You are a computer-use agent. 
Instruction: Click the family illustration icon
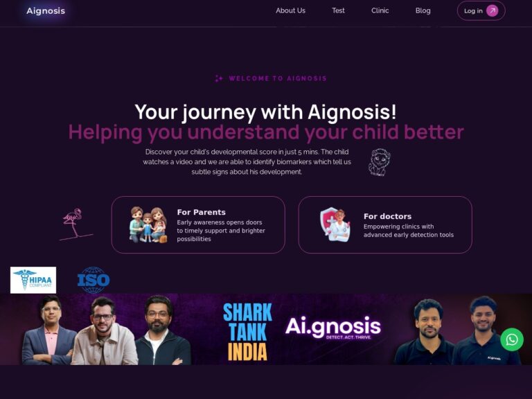pyautogui.click(x=148, y=224)
